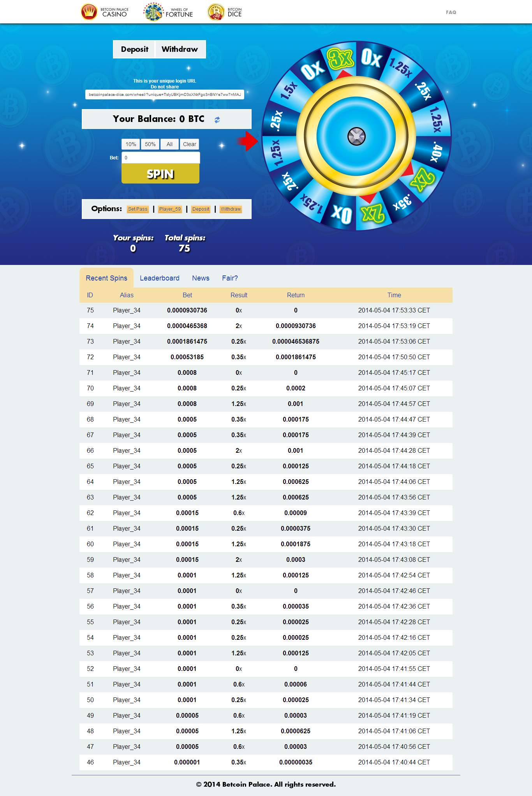Click the Betcoin Palace Casino crown logo
This screenshot has width=532, height=796.
click(x=89, y=12)
